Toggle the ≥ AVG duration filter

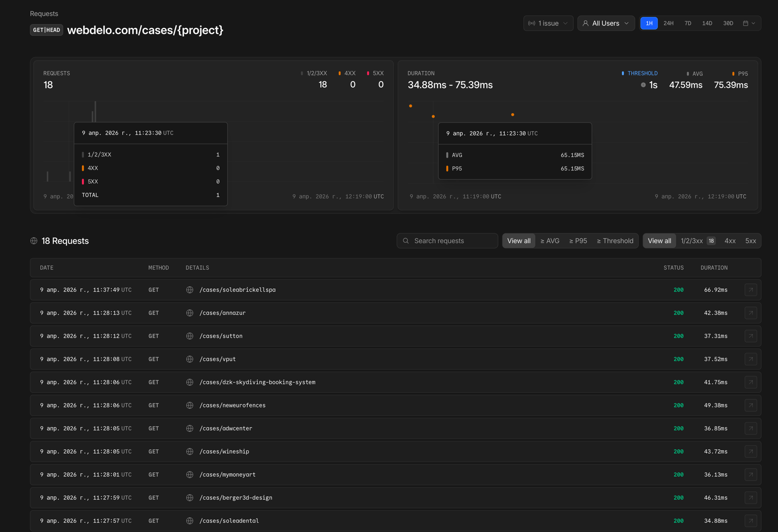pyautogui.click(x=550, y=241)
